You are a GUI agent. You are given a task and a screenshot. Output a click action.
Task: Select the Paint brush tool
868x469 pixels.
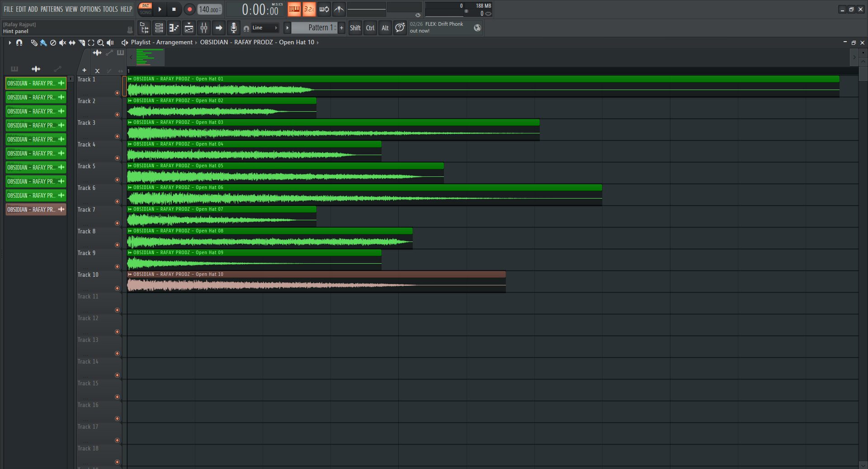pyautogui.click(x=43, y=43)
